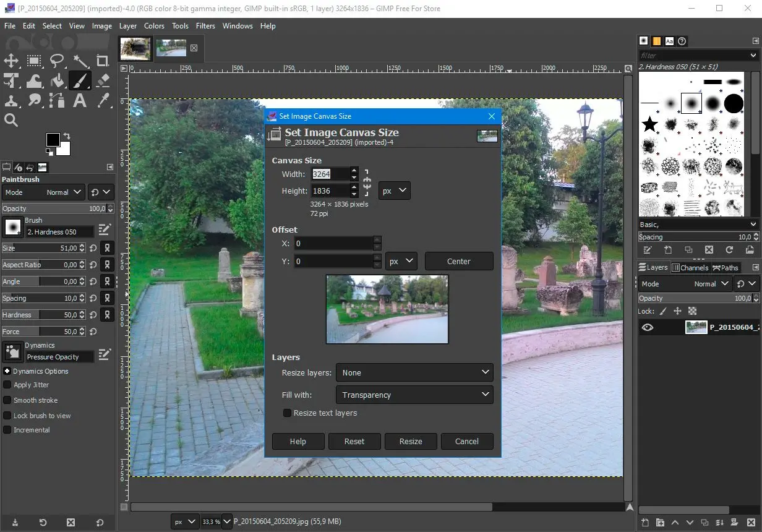Activate the Fuzzy Select magic wand tool

[x=80, y=61]
